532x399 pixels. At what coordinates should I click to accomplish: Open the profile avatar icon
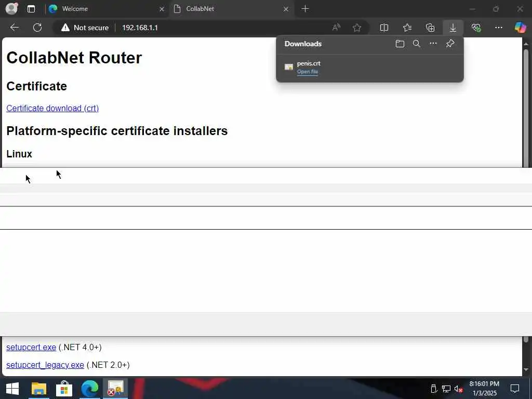click(12, 8)
